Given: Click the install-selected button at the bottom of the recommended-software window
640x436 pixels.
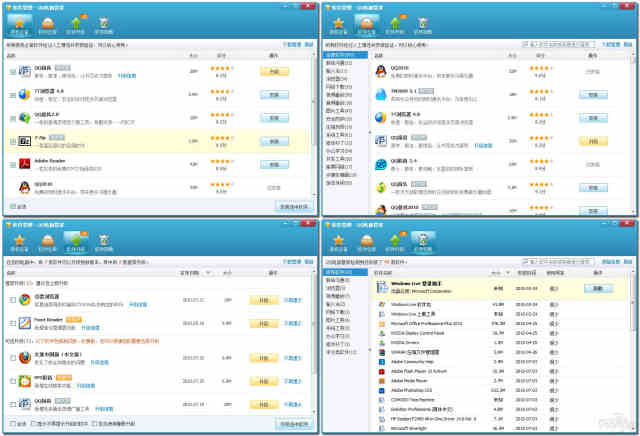Looking at the screenshot, I should (x=294, y=207).
